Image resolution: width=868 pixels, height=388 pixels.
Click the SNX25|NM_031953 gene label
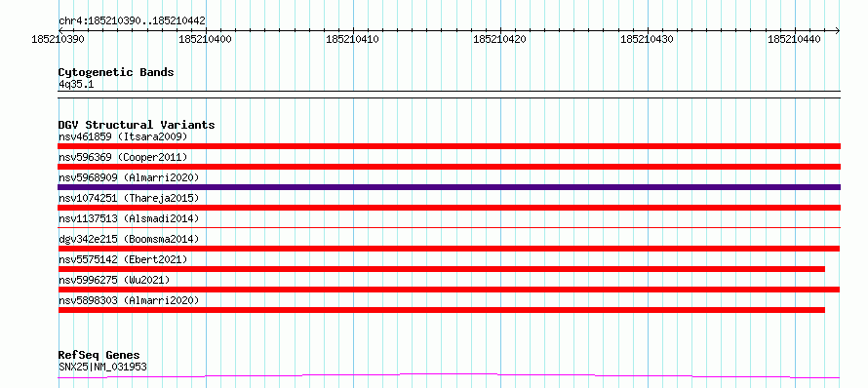(x=102, y=367)
